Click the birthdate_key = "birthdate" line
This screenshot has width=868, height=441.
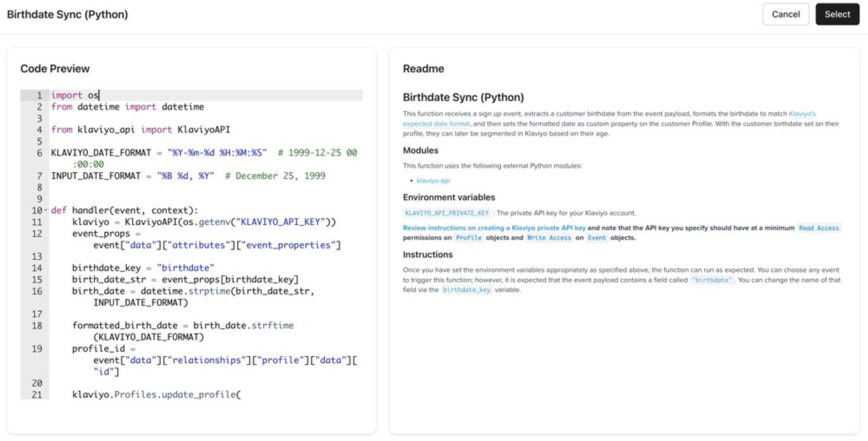click(x=143, y=268)
